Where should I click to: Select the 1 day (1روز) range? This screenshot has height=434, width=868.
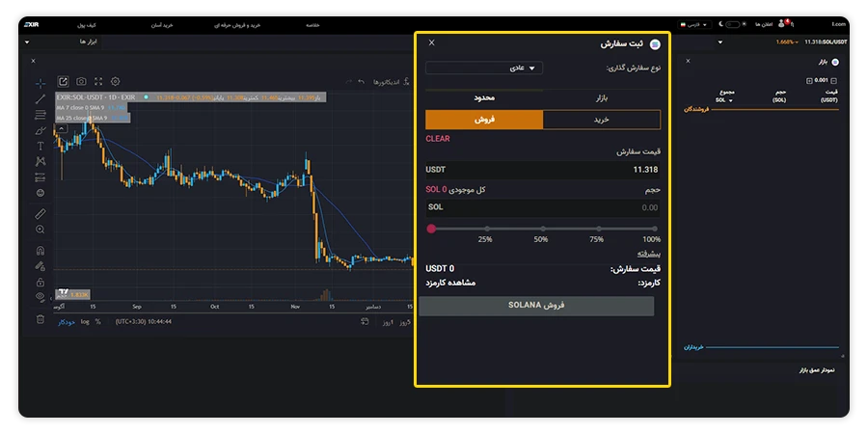[x=386, y=321]
